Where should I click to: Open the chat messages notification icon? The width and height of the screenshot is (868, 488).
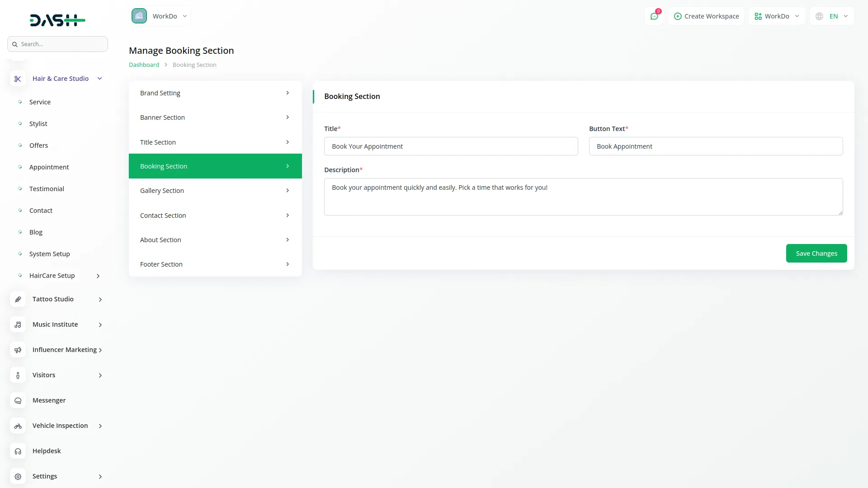coord(654,16)
